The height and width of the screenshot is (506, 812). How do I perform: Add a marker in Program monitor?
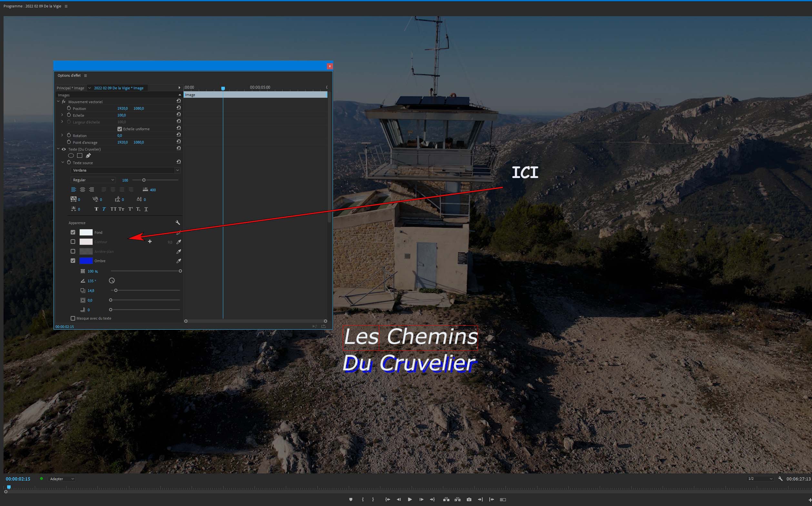(x=351, y=499)
